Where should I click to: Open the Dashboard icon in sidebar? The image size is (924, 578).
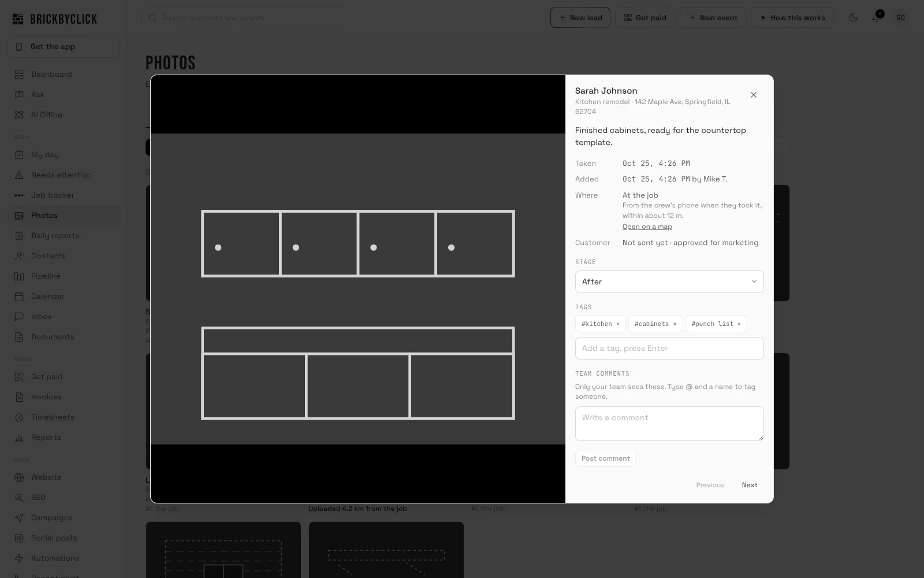coord(19,75)
